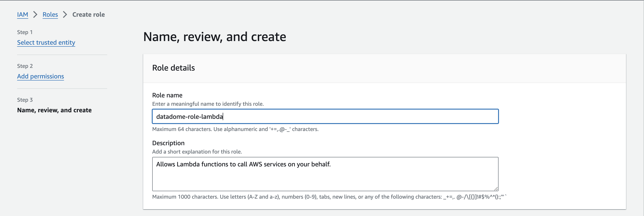Click 'Enter a meaningful name' helper text
The image size is (644, 216).
click(x=208, y=104)
